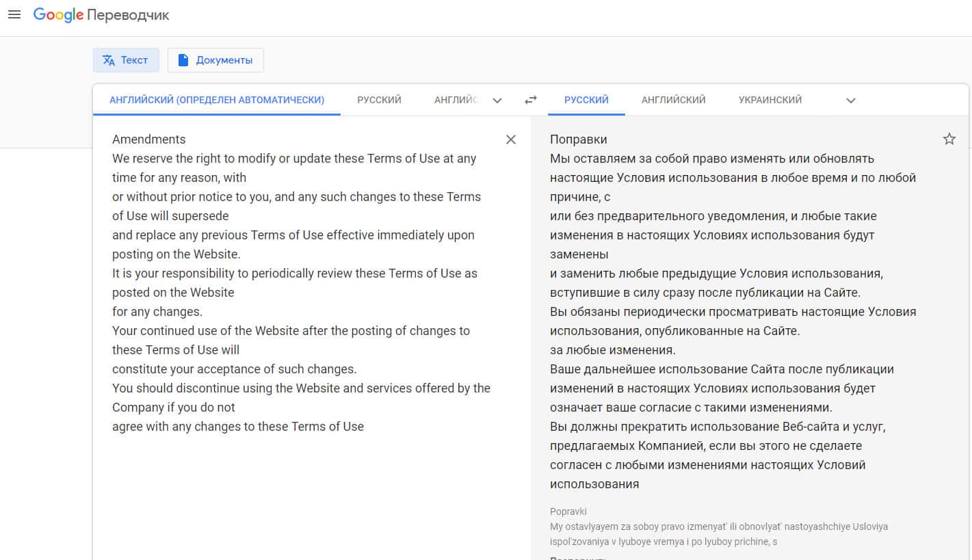Screen dimensions: 972x560
Task: Expand the source language list chevron
Action: tap(497, 101)
